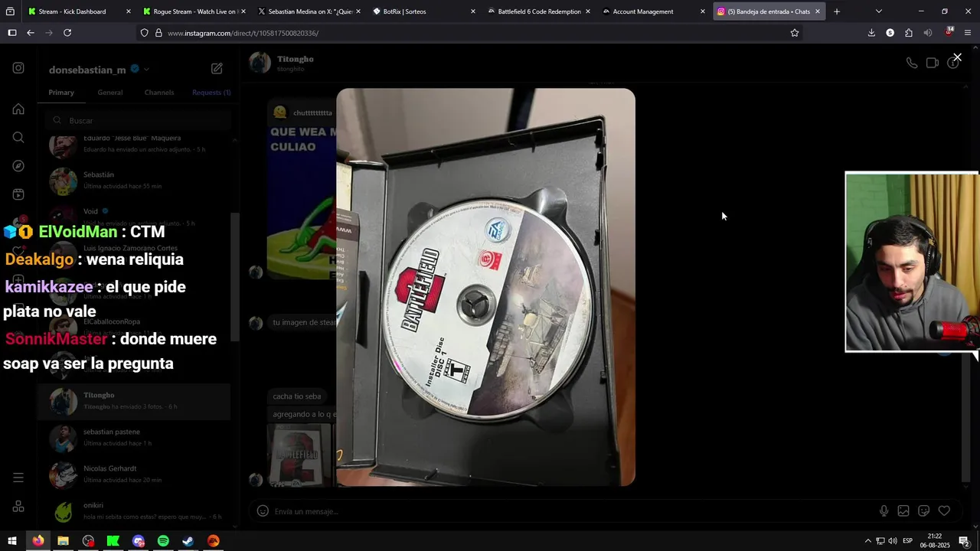
Task: Select the Titongho conversation in the list
Action: (x=134, y=401)
